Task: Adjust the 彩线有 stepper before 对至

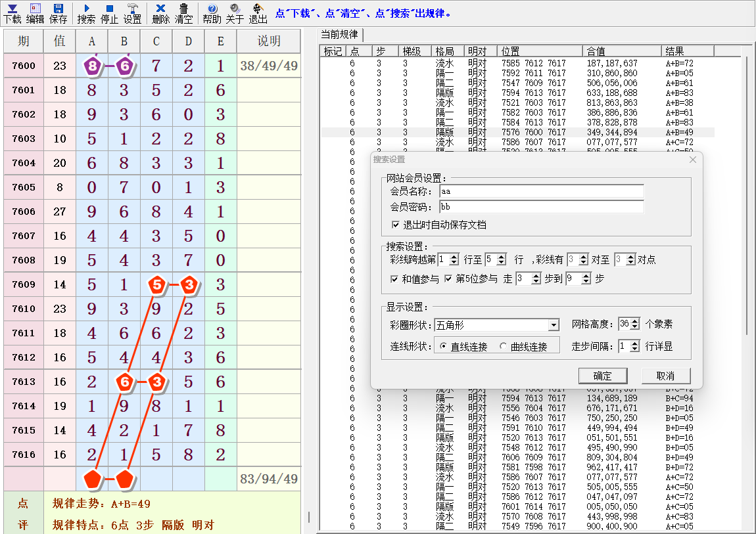Action: [x=583, y=259]
